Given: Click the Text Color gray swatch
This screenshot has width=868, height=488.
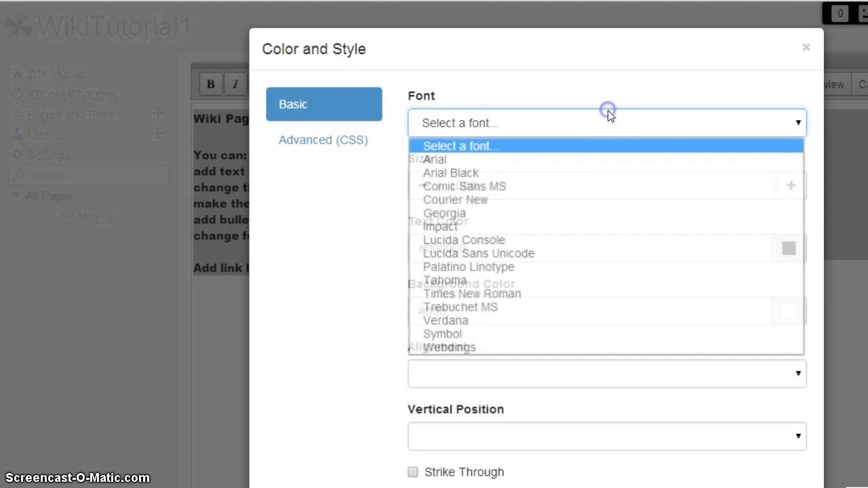Looking at the screenshot, I should click(789, 248).
